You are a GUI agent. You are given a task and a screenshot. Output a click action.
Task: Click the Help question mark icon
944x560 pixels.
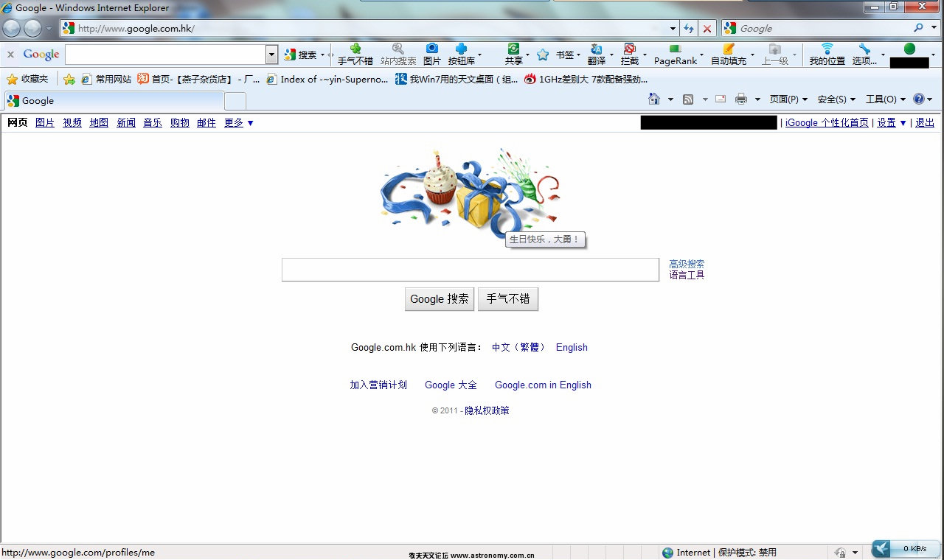[918, 99]
